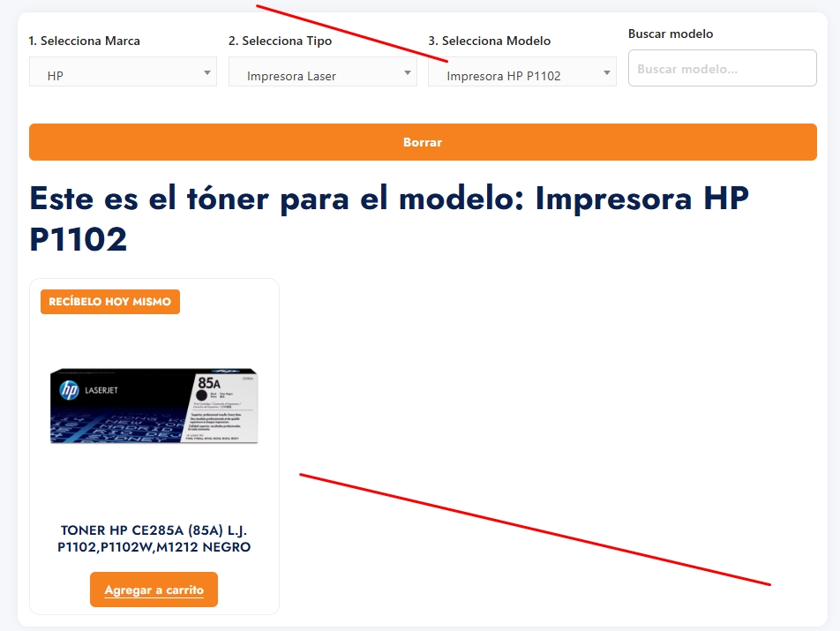Open the HP 85A toner product image
The image size is (840, 631).
click(x=154, y=406)
